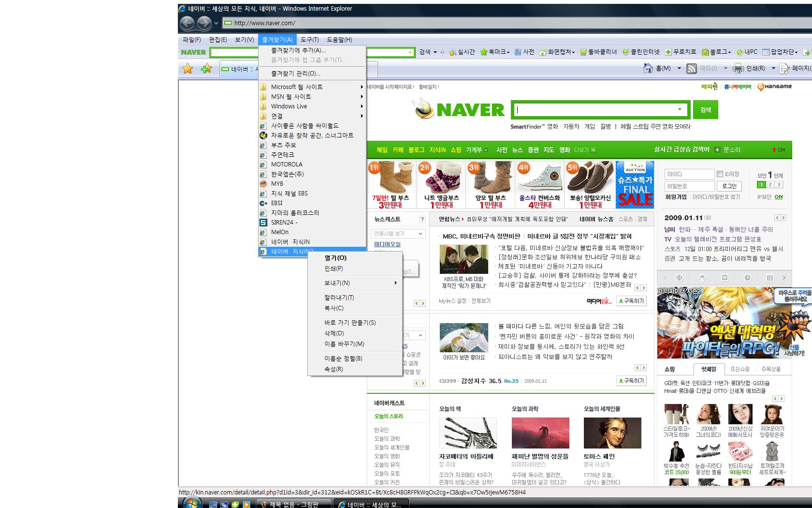
Task: Select security level 1 box
Action: (x=761, y=184)
